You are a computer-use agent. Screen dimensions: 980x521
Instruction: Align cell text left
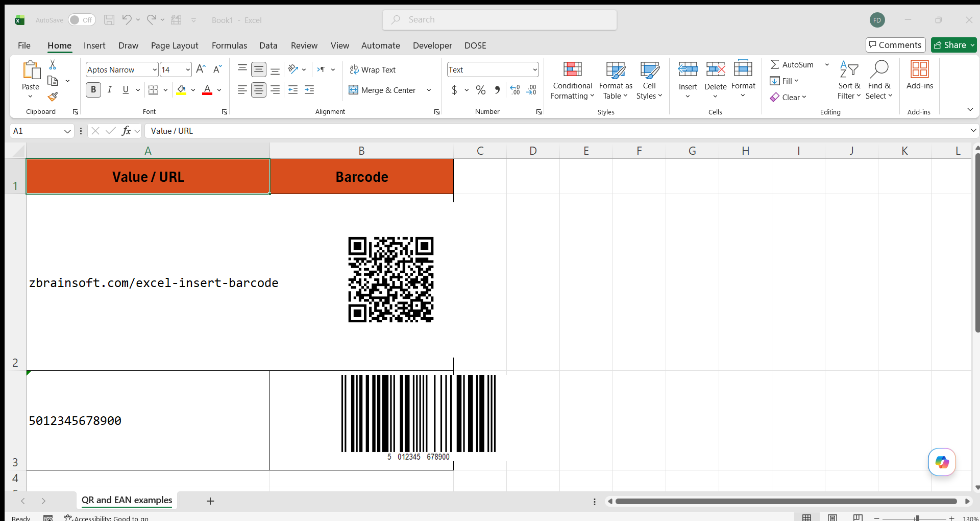pyautogui.click(x=242, y=90)
